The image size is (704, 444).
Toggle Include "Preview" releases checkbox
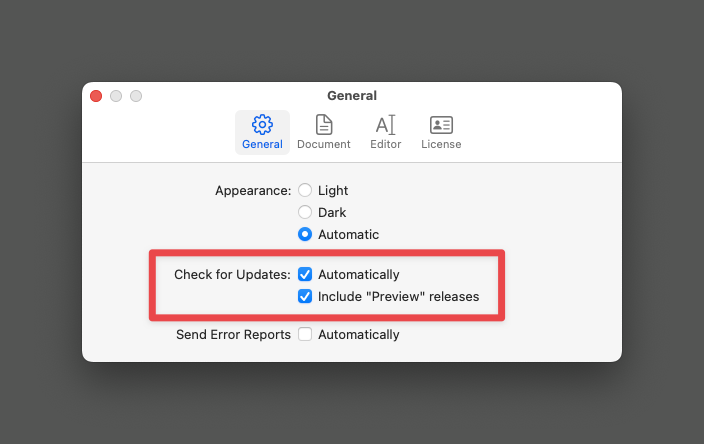[305, 296]
